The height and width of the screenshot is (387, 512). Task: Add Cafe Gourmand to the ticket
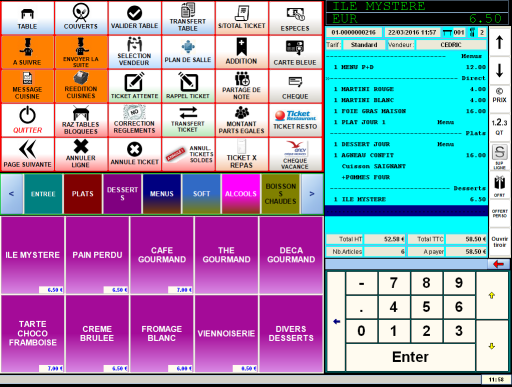[x=162, y=255]
